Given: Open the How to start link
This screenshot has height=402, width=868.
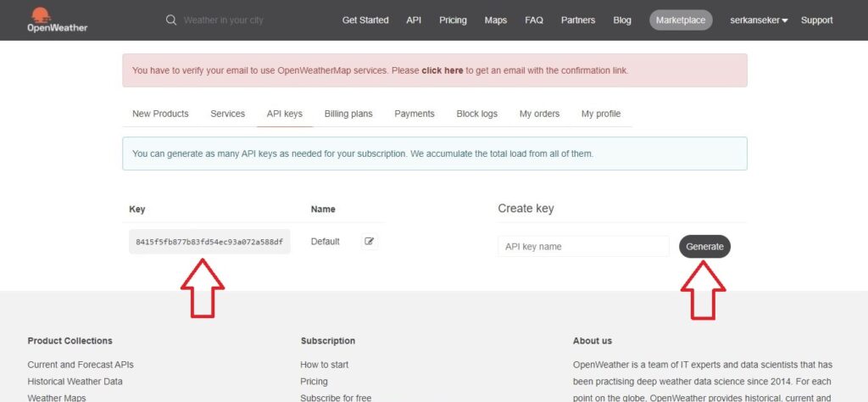Looking at the screenshot, I should 325,365.
